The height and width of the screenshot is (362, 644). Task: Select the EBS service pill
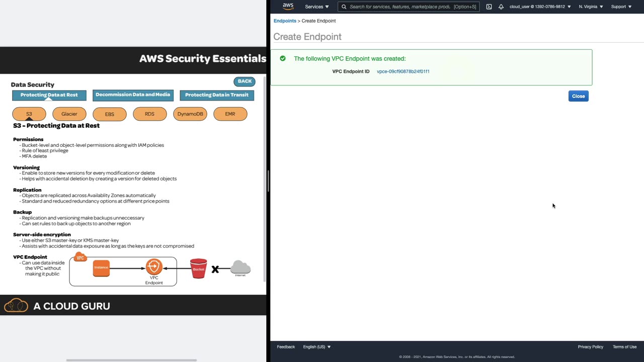click(x=110, y=114)
